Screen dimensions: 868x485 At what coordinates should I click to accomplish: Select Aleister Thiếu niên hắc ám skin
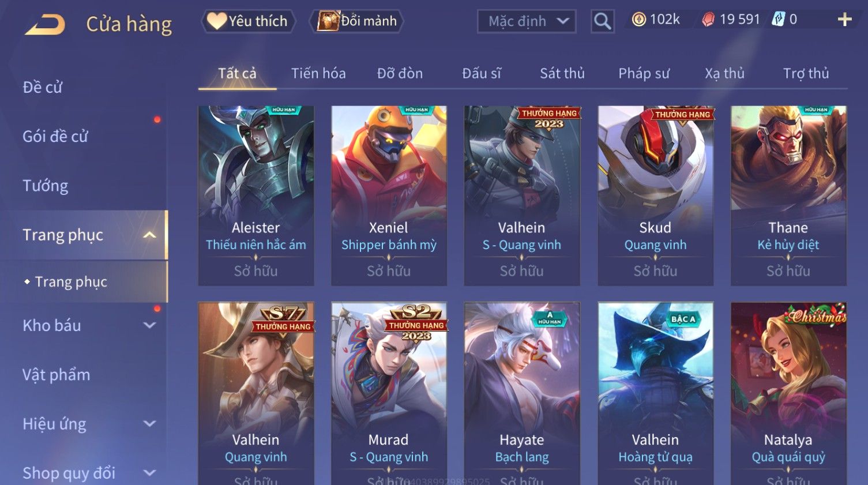[x=256, y=195]
